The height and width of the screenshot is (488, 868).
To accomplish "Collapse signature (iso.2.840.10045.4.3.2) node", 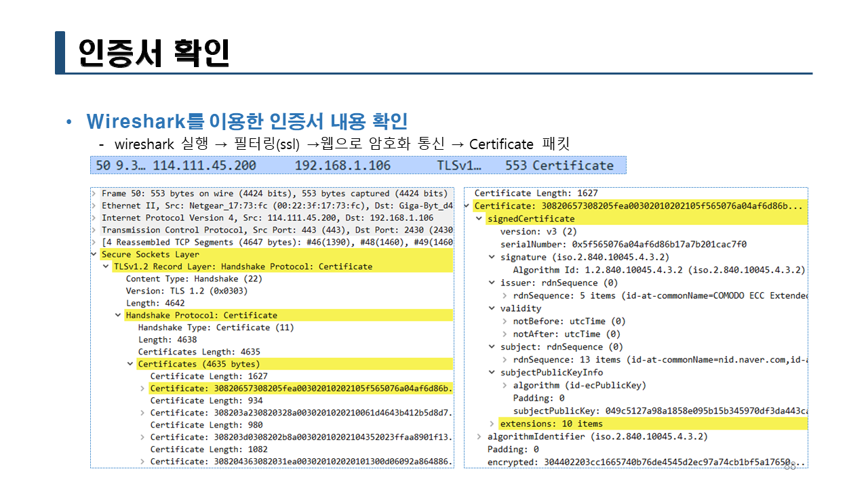I will click(x=492, y=257).
